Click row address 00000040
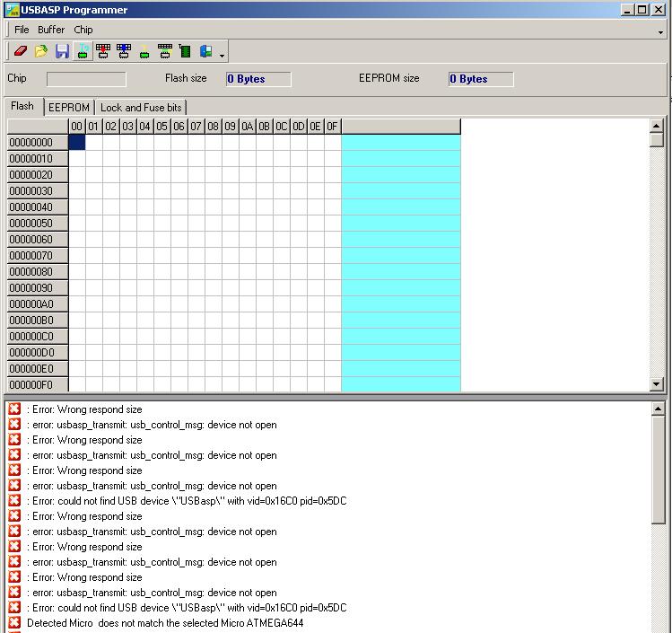The height and width of the screenshot is (633, 672). [38, 207]
